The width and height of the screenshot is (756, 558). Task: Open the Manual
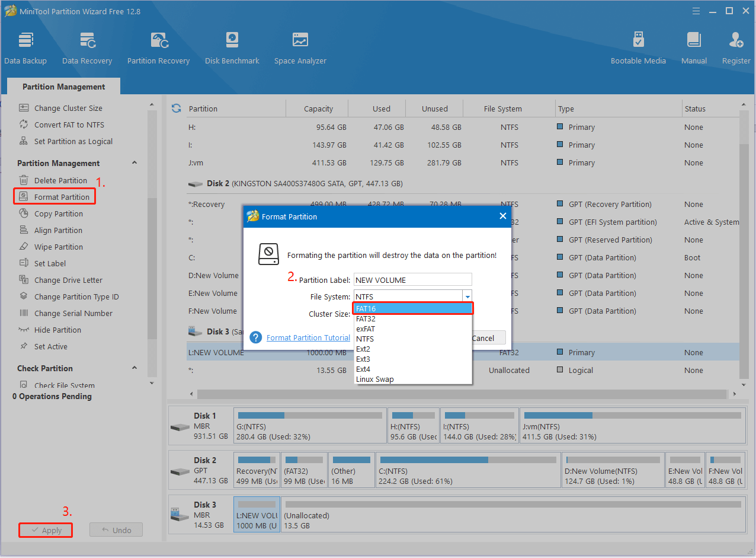[x=694, y=49]
